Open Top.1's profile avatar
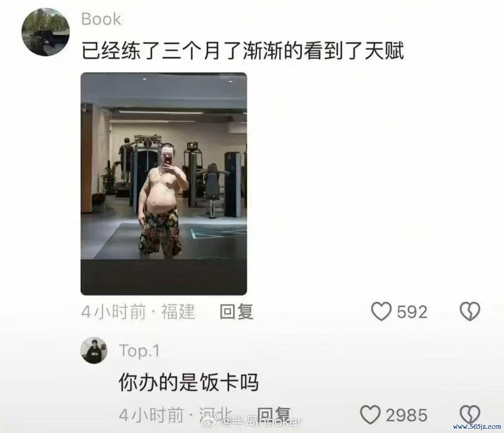Screen dimensions: 504x433 click(93, 350)
